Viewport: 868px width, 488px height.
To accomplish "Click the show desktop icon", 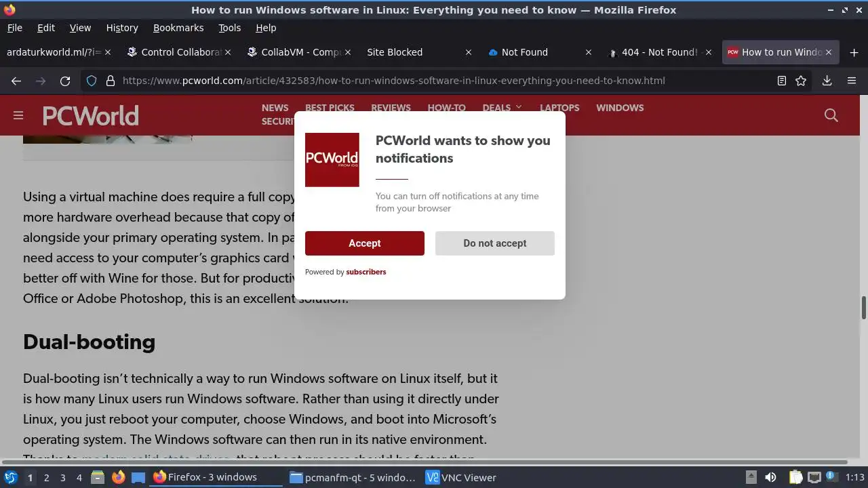I will click(138, 478).
